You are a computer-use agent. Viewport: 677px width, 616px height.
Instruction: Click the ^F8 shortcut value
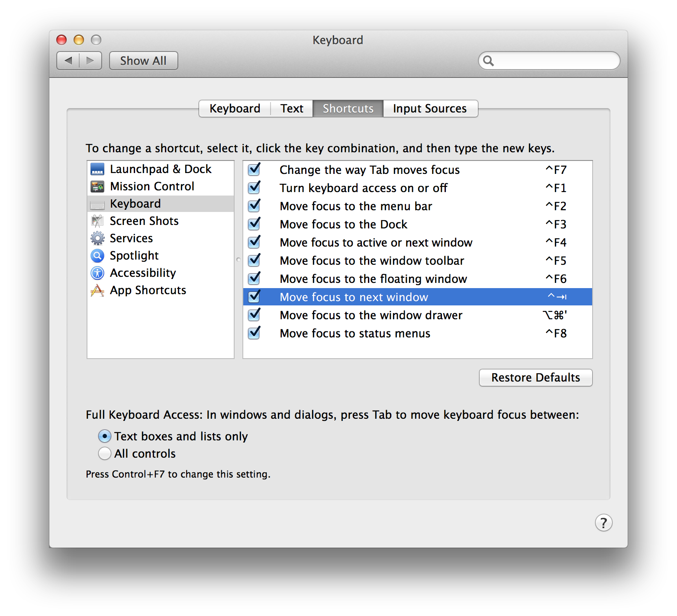coord(556,334)
